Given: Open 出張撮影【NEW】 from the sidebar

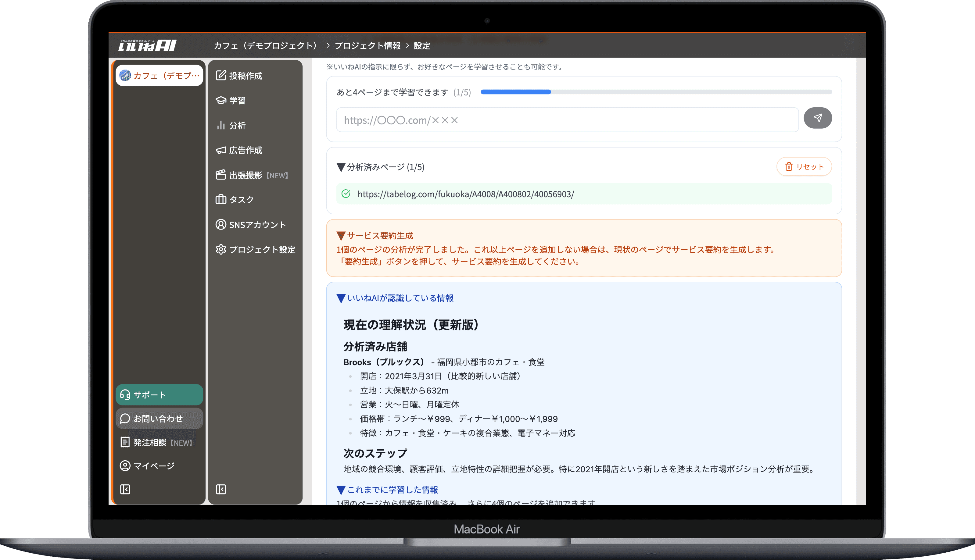Looking at the screenshot, I should click(x=252, y=175).
